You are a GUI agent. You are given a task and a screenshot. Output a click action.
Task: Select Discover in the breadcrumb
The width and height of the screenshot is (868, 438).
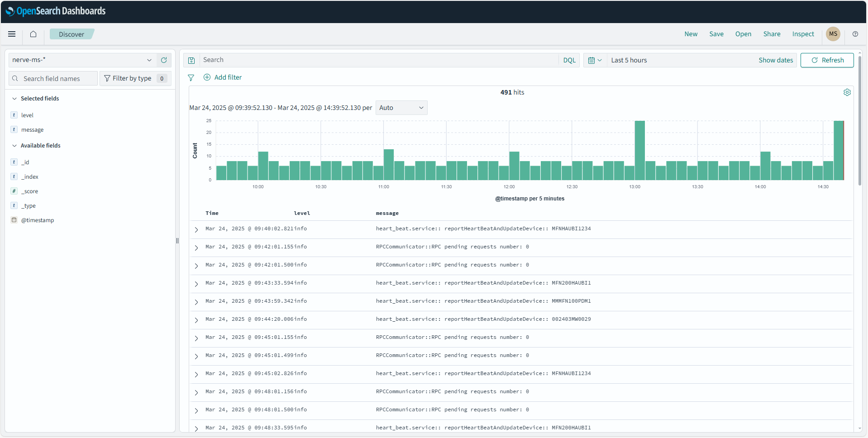click(x=71, y=34)
